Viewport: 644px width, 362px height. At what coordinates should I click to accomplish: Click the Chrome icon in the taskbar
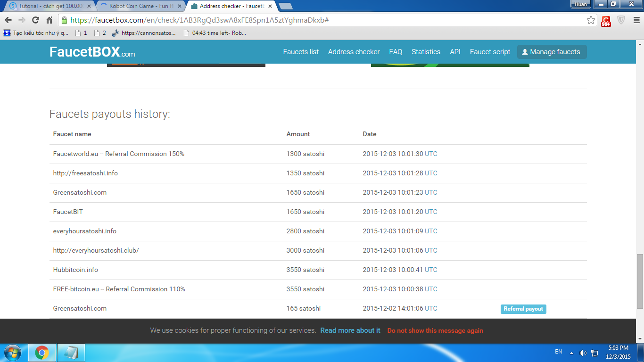click(x=42, y=353)
